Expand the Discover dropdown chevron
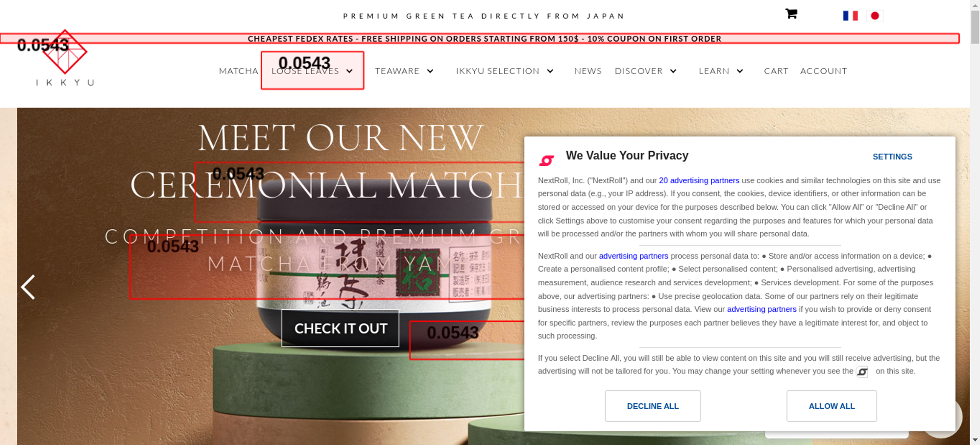 [673, 71]
